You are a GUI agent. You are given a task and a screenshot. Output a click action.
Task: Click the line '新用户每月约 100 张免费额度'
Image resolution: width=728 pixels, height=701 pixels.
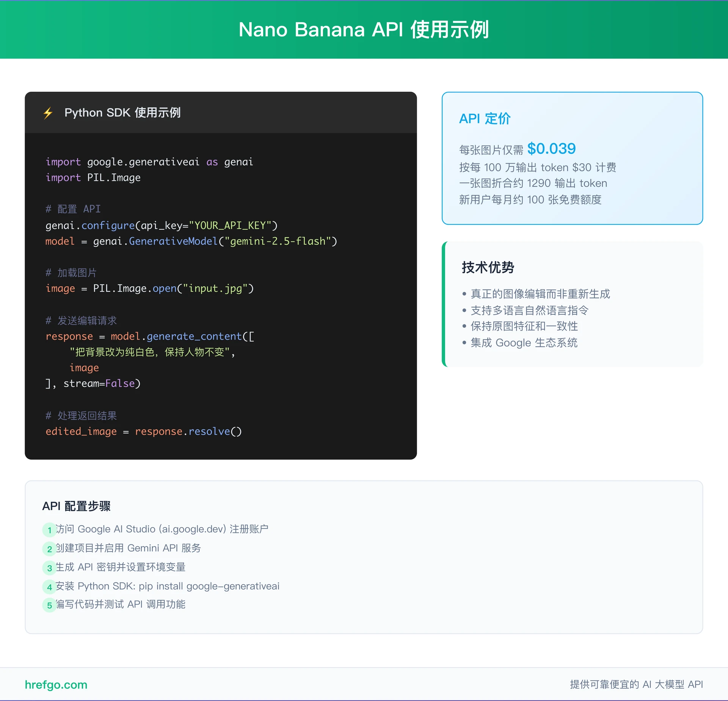[x=530, y=200]
